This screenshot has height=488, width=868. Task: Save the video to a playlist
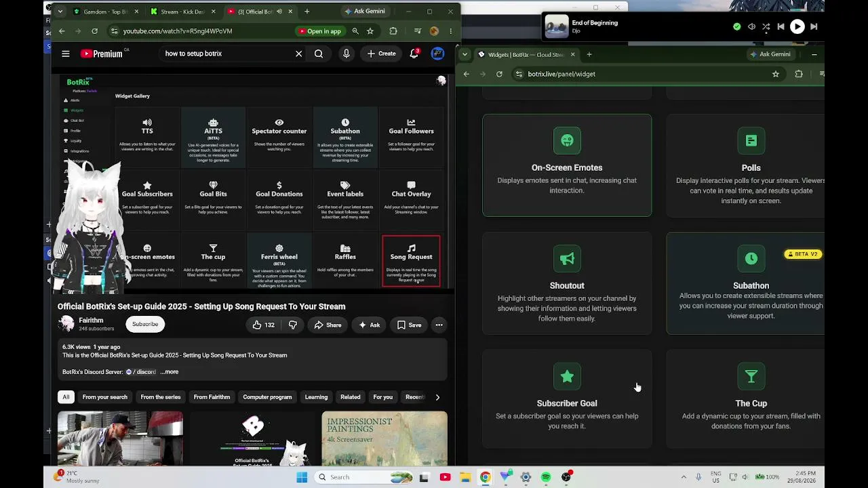coord(409,325)
